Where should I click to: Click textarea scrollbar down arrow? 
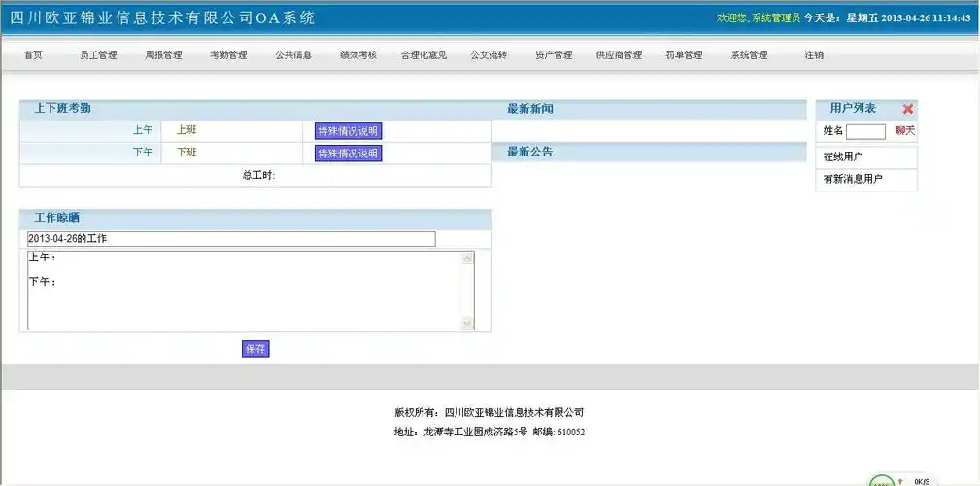coord(467,323)
